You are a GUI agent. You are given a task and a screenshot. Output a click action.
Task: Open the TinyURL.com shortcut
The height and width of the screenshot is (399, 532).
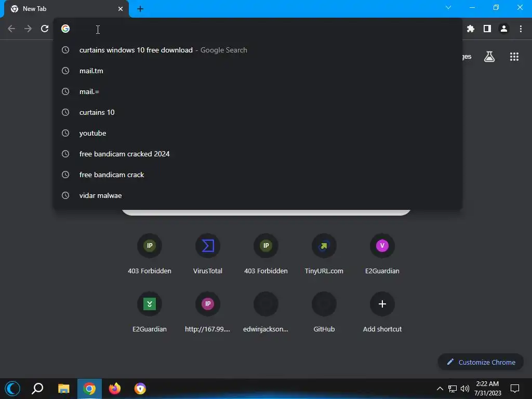tap(324, 254)
